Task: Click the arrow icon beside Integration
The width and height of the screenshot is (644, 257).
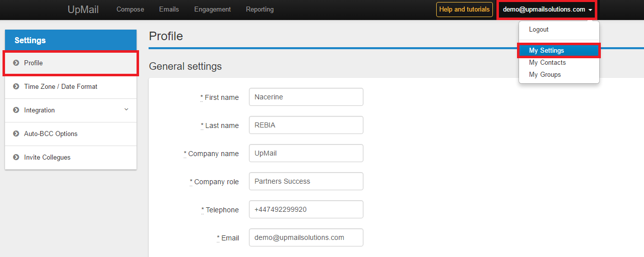Action: 16,110
